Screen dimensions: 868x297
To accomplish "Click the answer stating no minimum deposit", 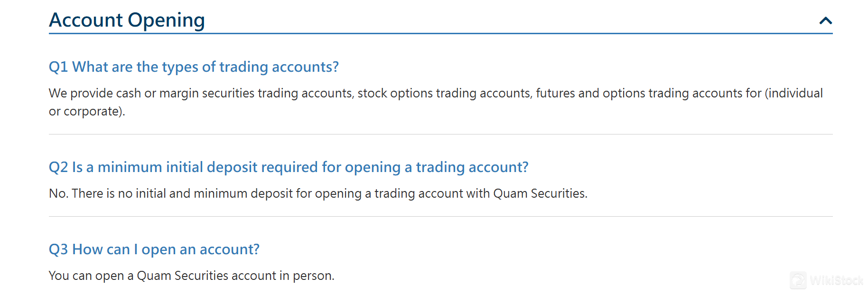I will (x=318, y=194).
